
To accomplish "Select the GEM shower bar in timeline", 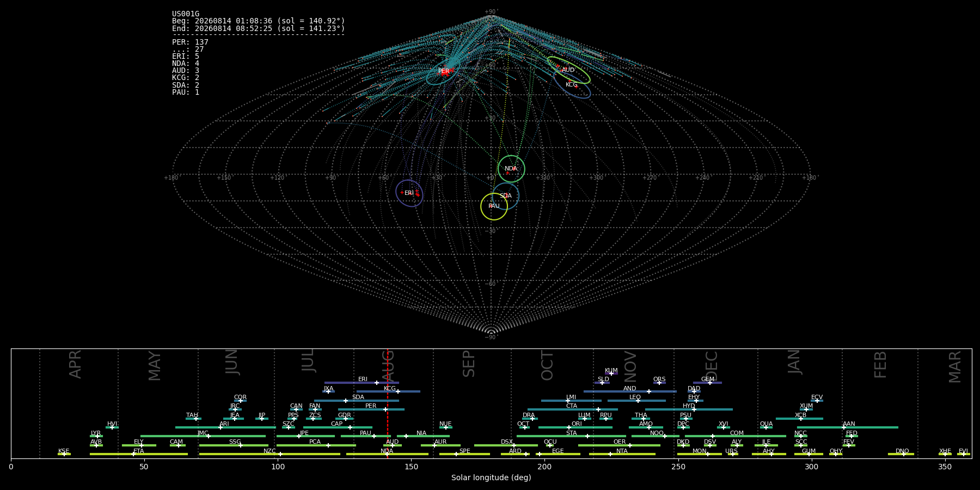I will [707, 383].
